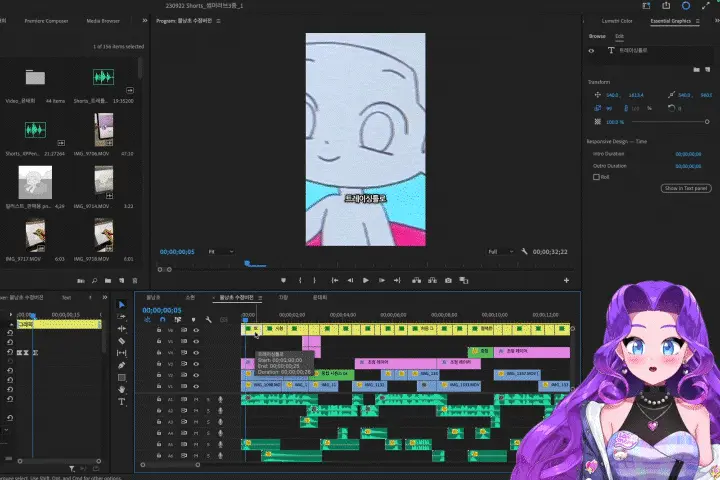Image resolution: width=720 pixels, height=480 pixels.
Task: Select the Selection tool in the tools panel
Action: click(x=121, y=305)
